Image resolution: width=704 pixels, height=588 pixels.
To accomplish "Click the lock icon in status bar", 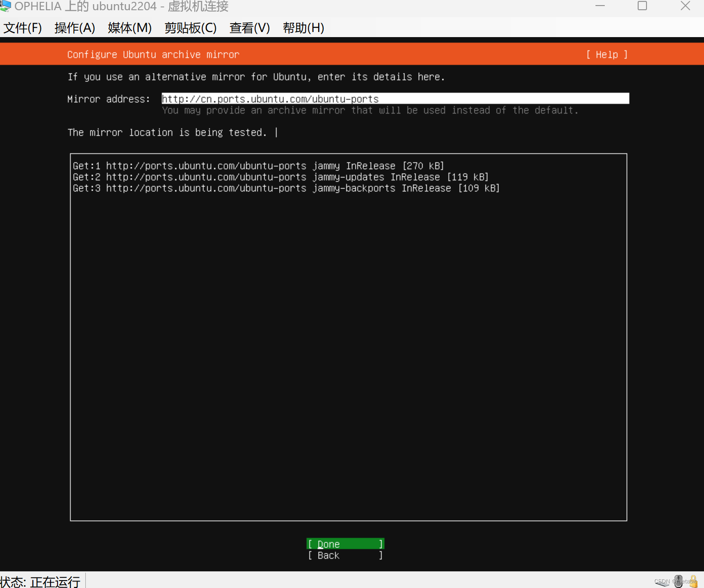I will (694, 581).
